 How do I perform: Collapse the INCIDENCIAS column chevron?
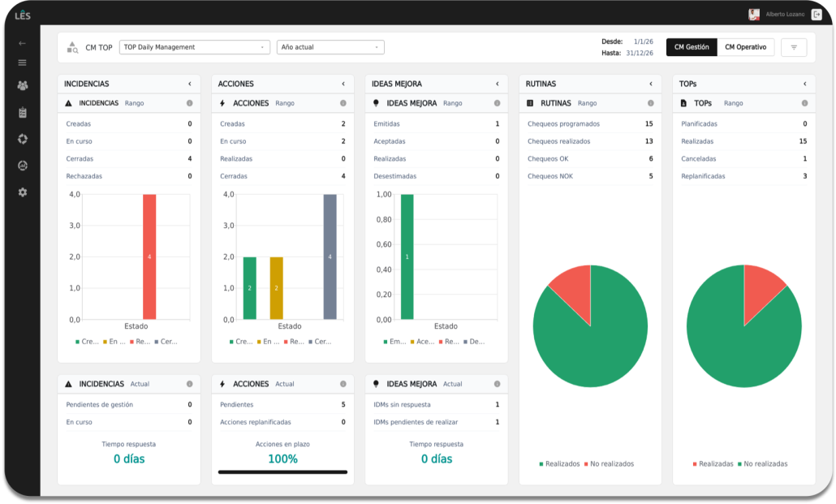[189, 84]
